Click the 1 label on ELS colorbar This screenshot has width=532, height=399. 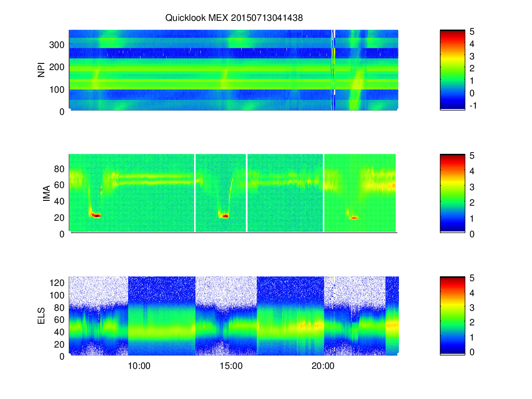pos(473,337)
